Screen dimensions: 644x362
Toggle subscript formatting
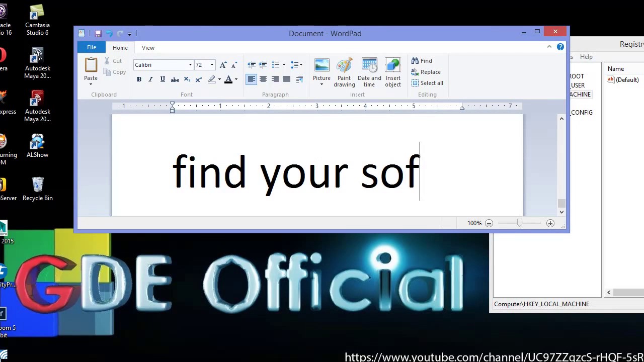coord(187,79)
